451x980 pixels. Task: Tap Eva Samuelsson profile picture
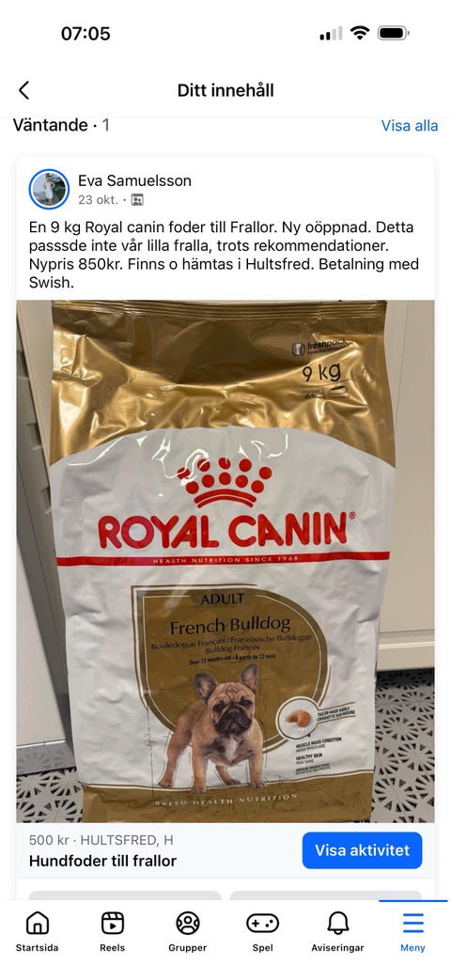point(49,189)
